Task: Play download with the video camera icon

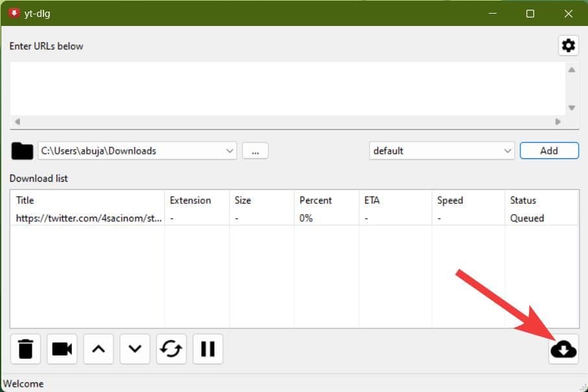Action: 62,349
